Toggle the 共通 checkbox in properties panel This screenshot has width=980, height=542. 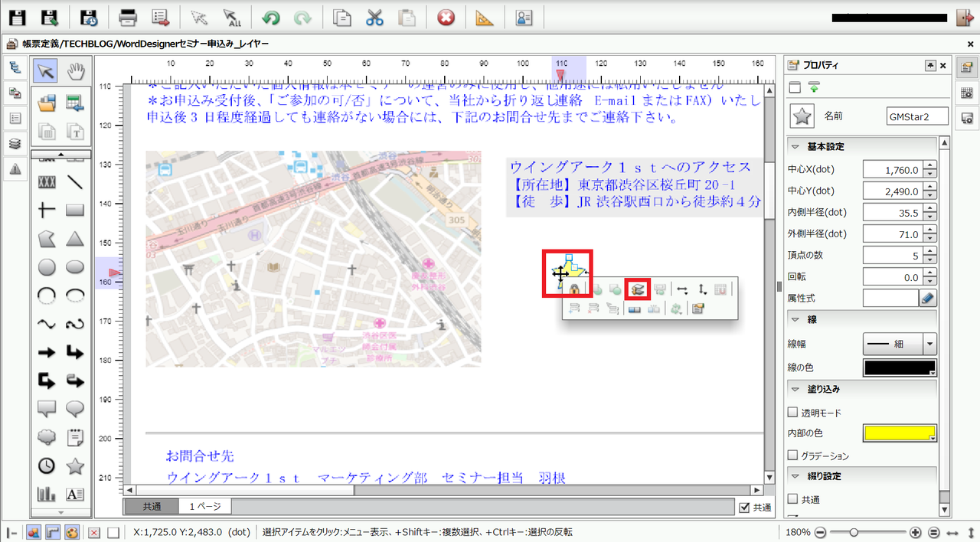[792, 500]
